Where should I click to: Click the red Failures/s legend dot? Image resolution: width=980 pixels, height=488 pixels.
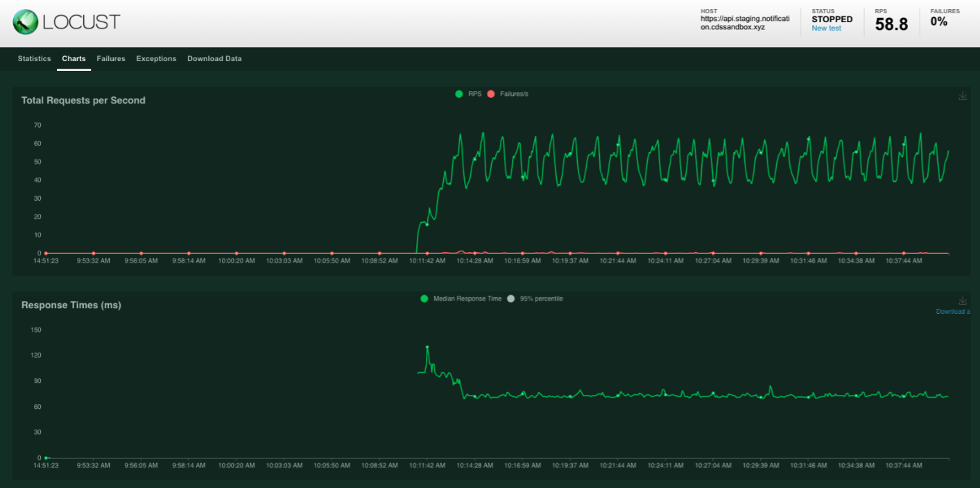point(491,94)
